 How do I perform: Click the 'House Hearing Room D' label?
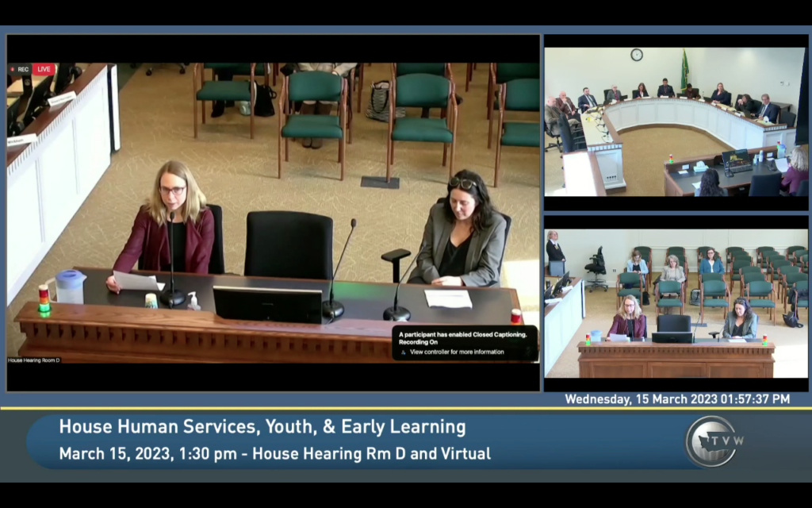(x=34, y=360)
